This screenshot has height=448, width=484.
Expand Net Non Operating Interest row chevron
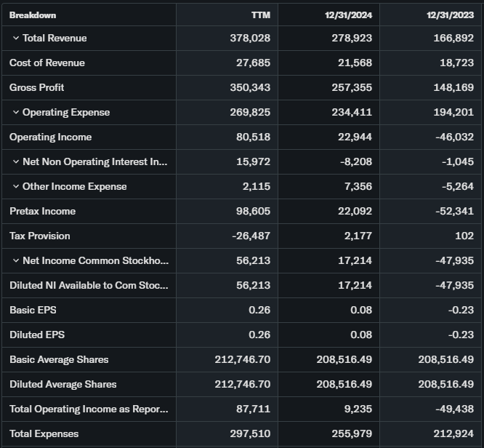pyautogui.click(x=16, y=161)
